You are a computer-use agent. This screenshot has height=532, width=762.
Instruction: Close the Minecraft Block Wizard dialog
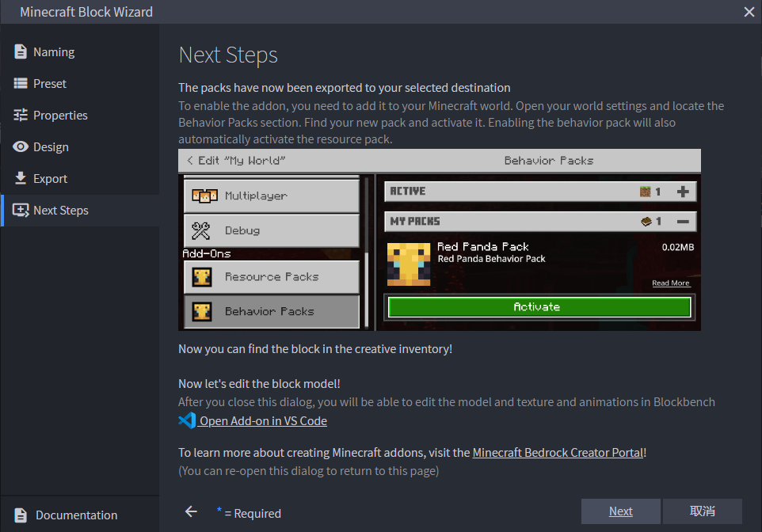pyautogui.click(x=749, y=12)
